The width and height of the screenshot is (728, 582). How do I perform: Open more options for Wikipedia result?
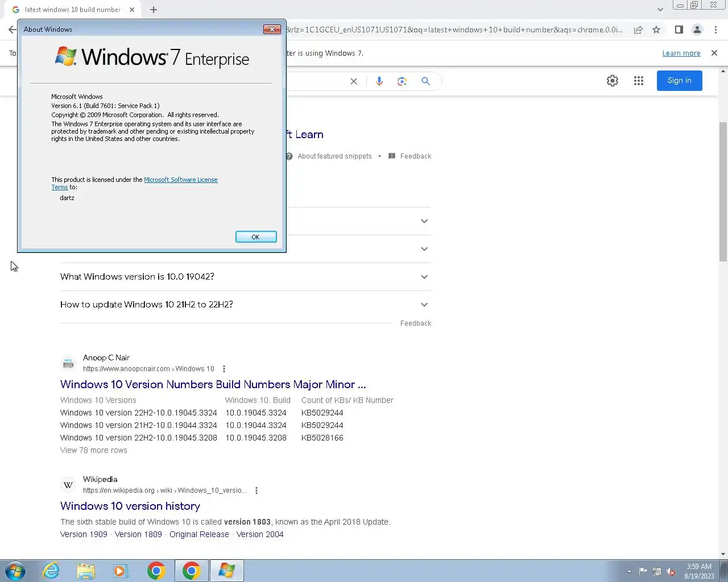257,490
